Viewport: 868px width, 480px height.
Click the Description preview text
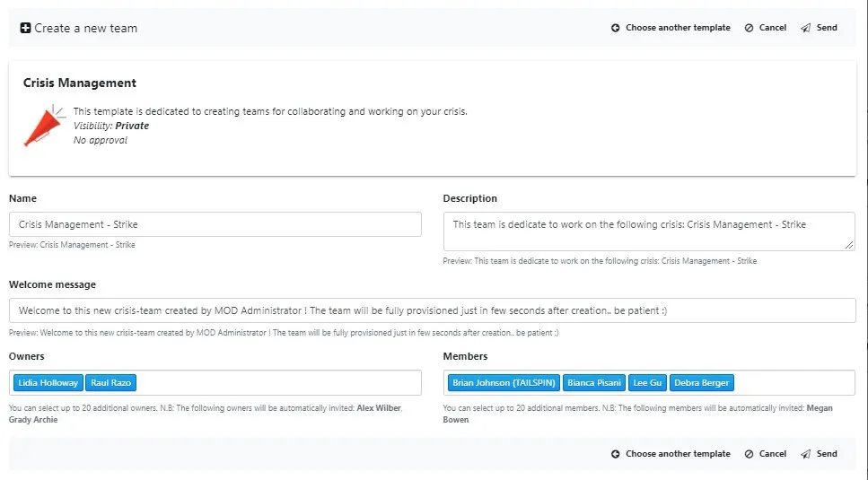[600, 261]
